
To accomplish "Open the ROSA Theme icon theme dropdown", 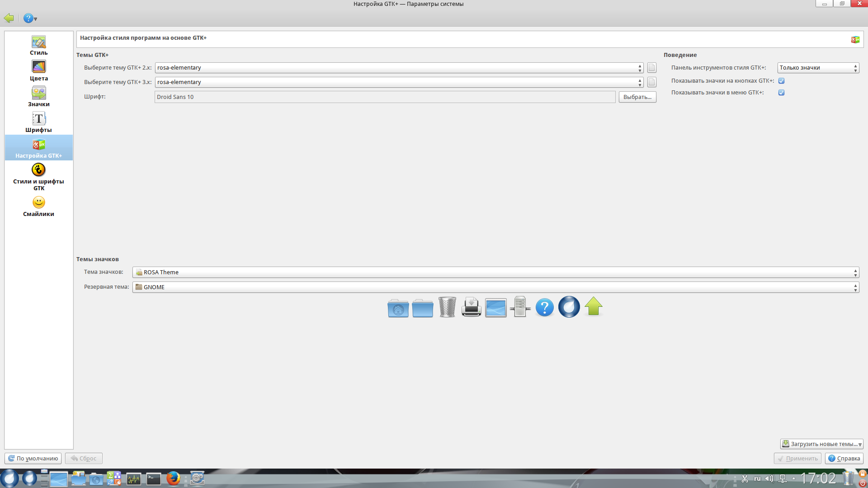I will click(x=495, y=272).
